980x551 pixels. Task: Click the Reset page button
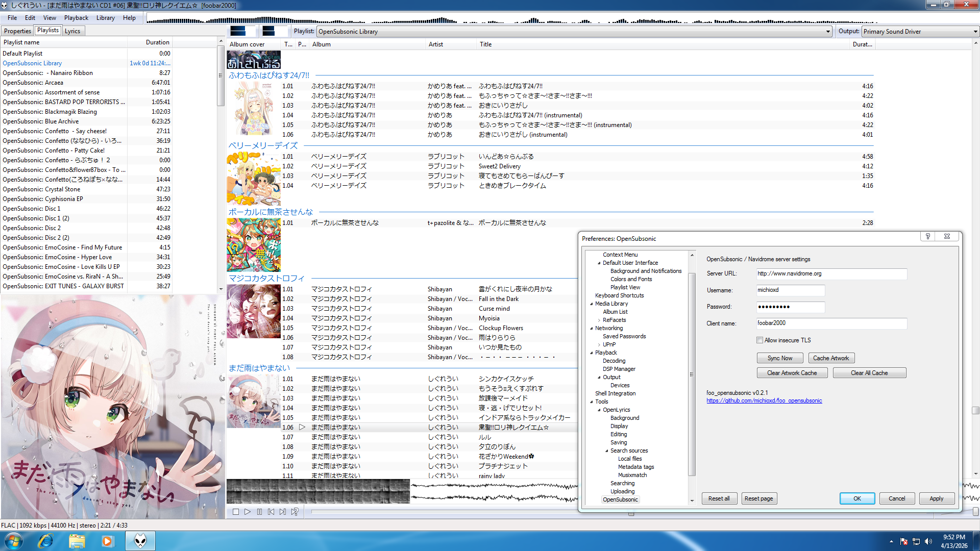[758, 498]
